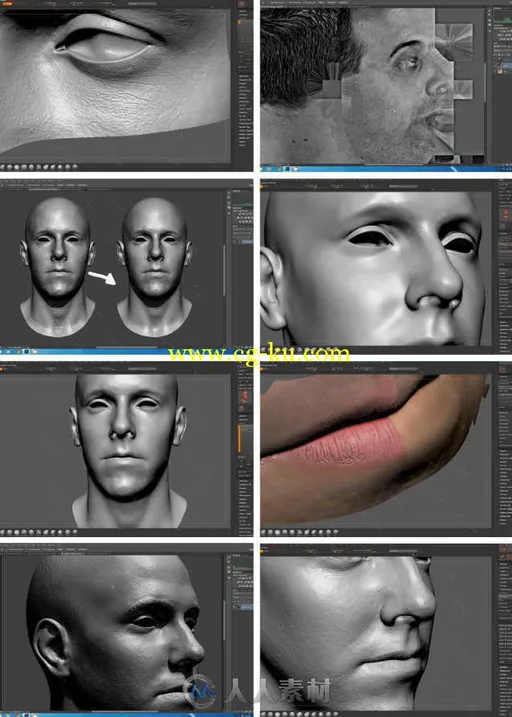Select the blue highlighted layer in the detailed profile head window
512x717 pixels.
coord(245,607)
